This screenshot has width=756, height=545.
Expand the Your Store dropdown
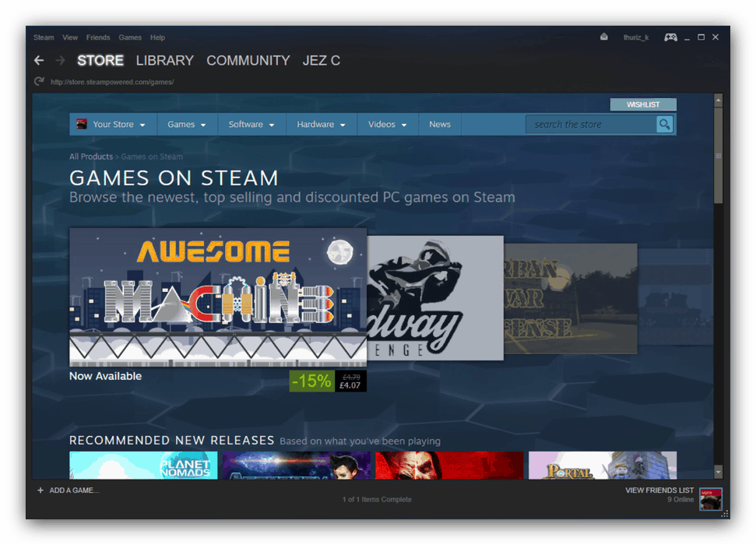(x=114, y=125)
